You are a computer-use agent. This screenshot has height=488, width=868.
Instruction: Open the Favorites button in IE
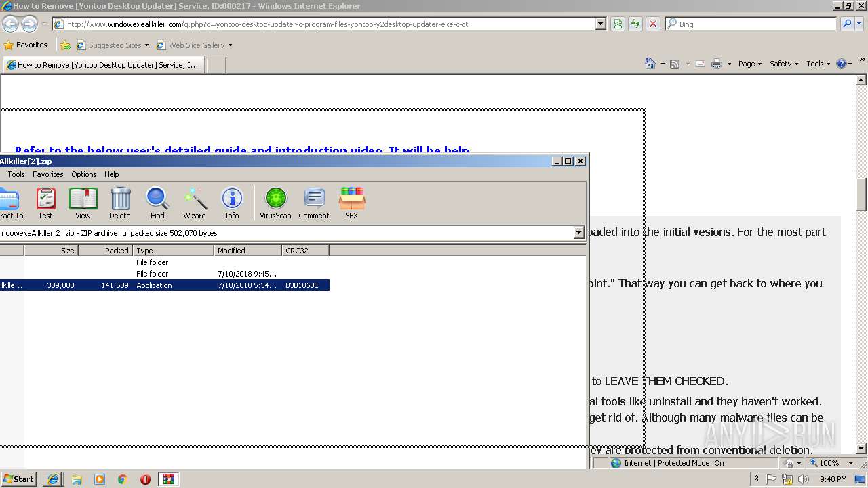point(26,45)
